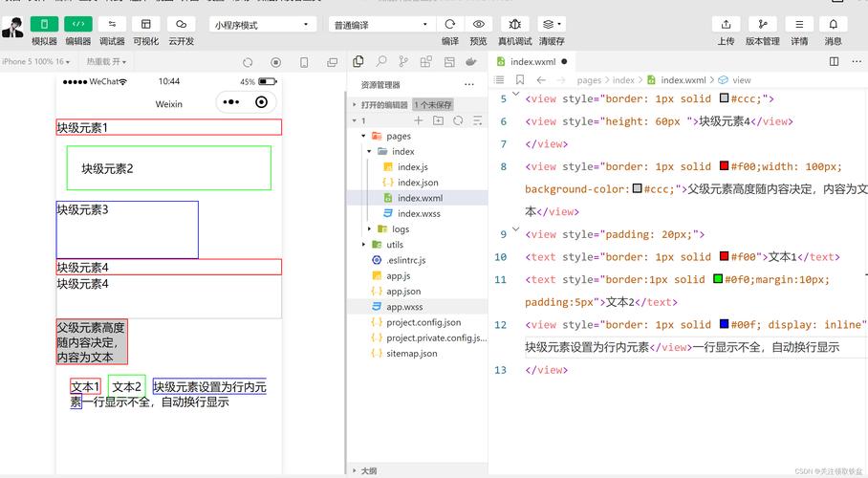This screenshot has width=868, height=478.
Task: Open 版本管理 version control icon
Action: [x=762, y=24]
